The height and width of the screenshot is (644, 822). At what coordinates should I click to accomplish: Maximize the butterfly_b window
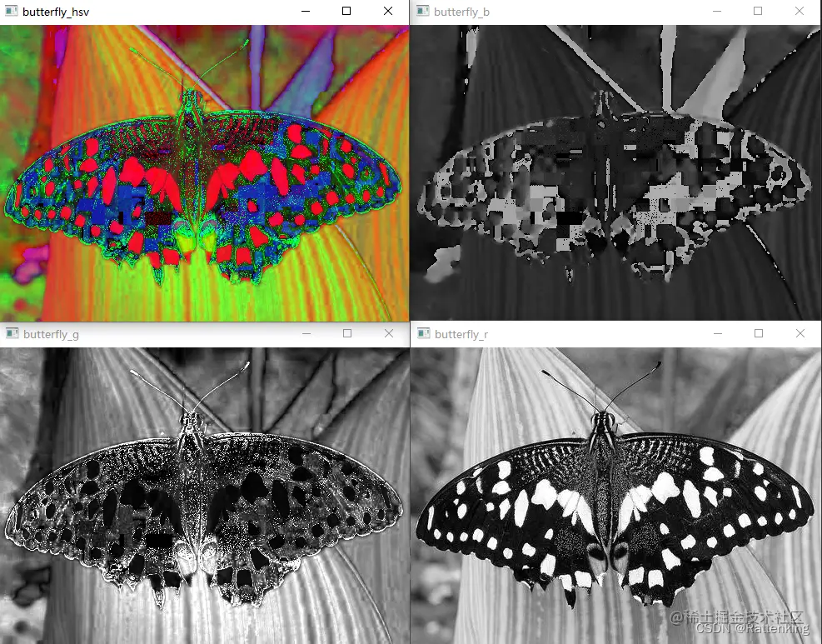pyautogui.click(x=758, y=11)
